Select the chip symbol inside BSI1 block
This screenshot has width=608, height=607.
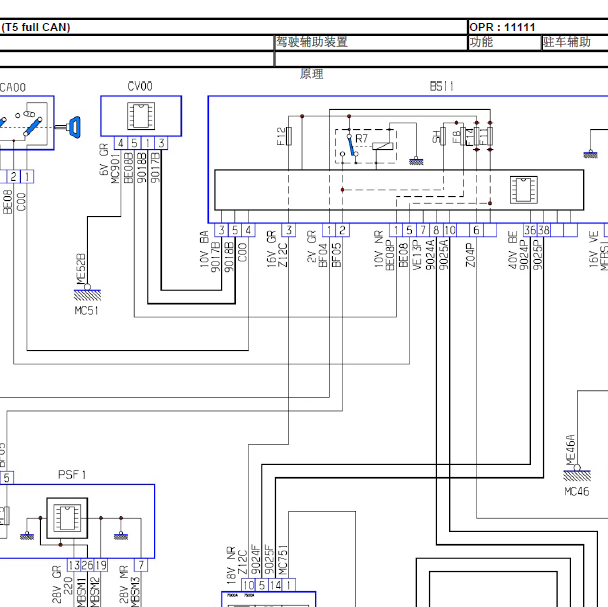coord(524,190)
